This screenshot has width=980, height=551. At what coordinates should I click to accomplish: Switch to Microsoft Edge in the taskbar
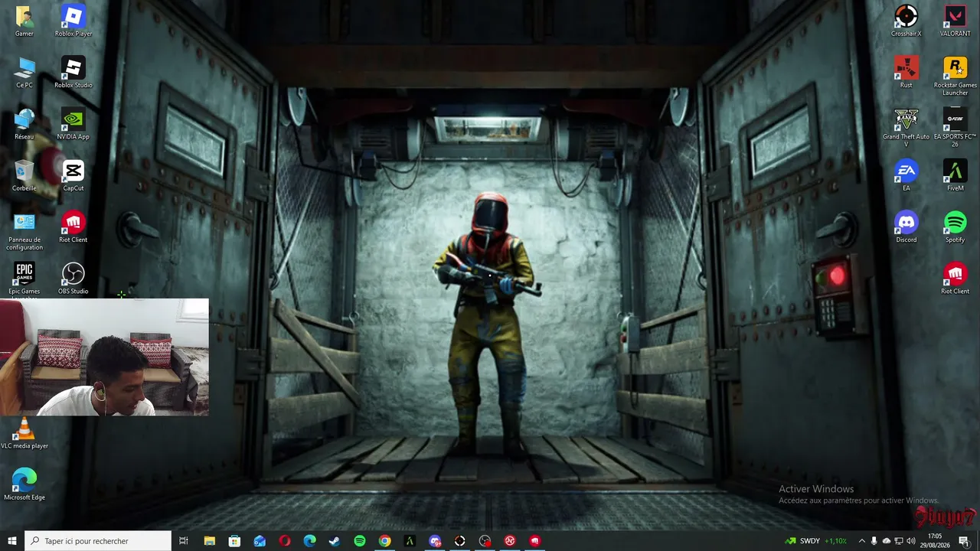coord(309,541)
